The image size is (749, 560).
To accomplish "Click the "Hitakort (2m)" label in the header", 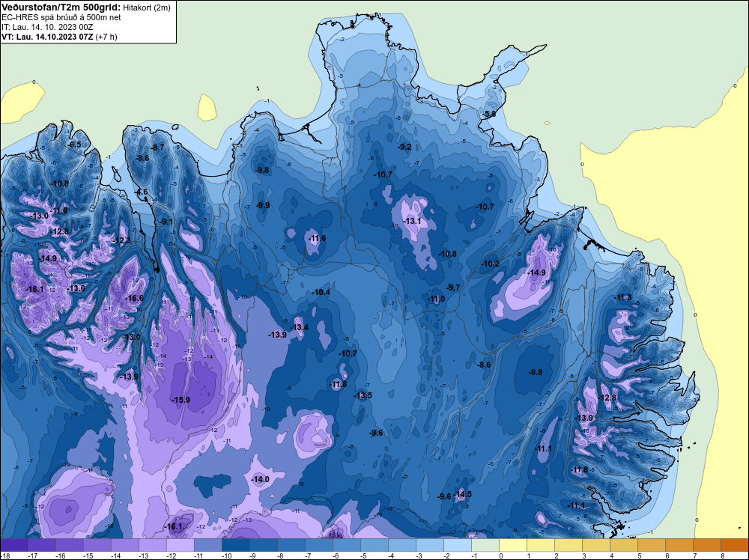I will [146, 7].
